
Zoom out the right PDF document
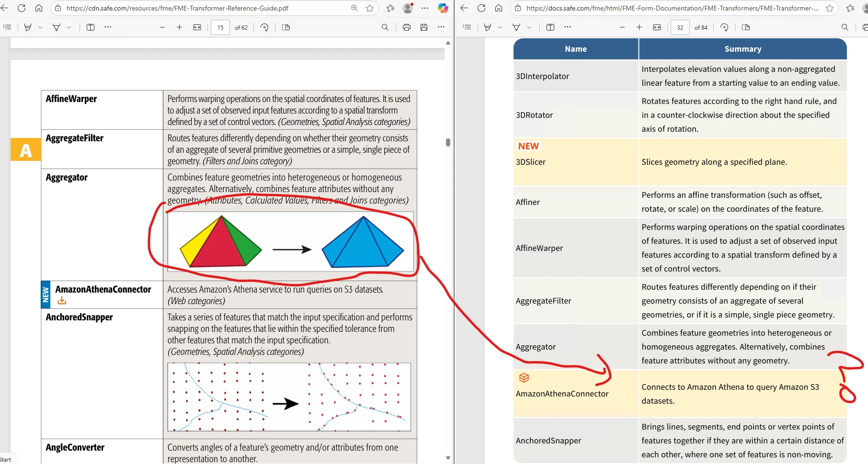[x=622, y=27]
